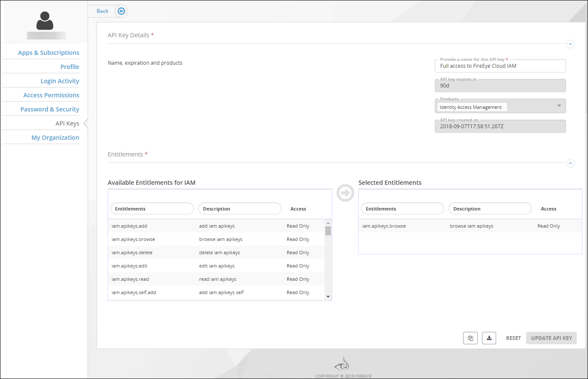Click 'delete iam apikeys' description
The width and height of the screenshot is (588, 379).
coord(219,253)
